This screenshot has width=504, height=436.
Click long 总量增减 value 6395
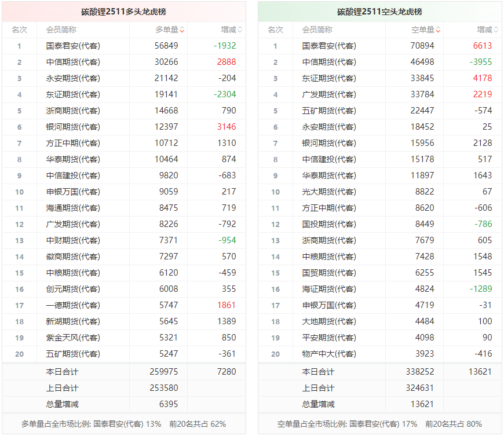169,404
